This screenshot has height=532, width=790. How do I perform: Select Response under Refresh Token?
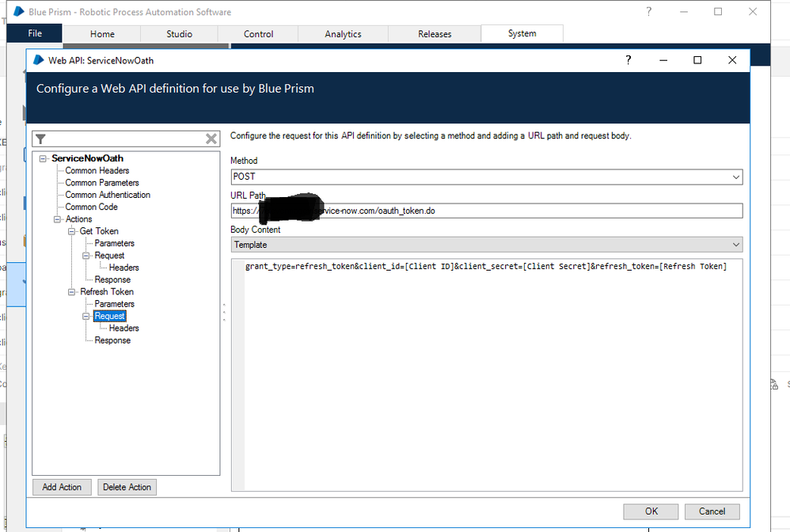click(x=112, y=340)
